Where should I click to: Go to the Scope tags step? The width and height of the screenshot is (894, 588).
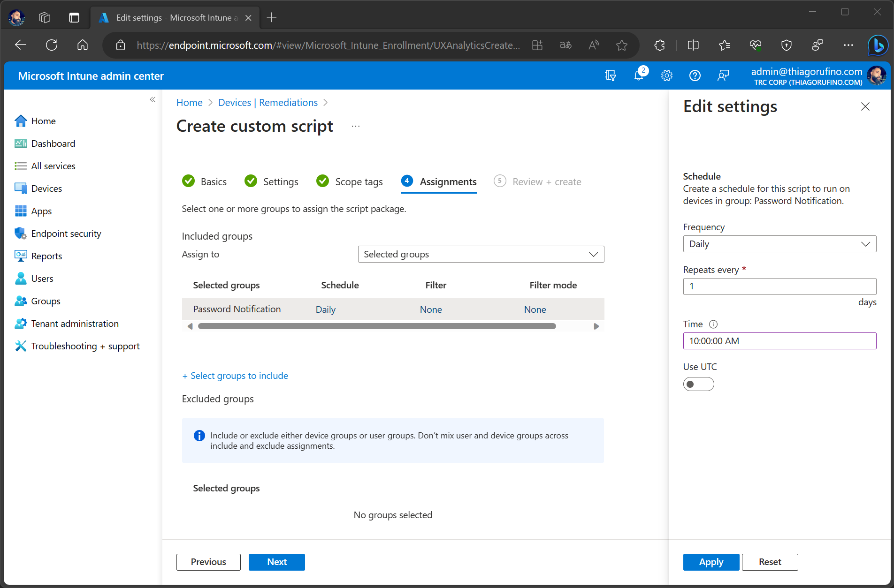[x=350, y=181]
